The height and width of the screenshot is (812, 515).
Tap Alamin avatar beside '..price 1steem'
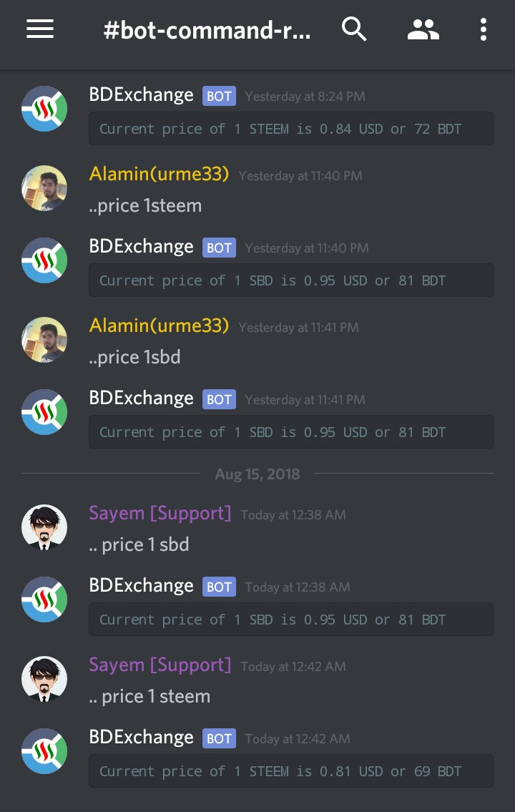click(44, 188)
